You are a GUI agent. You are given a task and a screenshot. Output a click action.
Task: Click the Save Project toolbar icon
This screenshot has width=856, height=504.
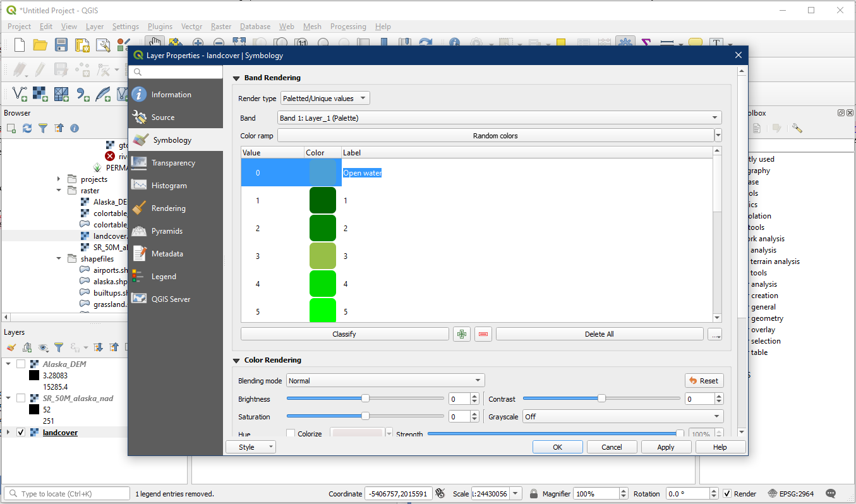(61, 44)
